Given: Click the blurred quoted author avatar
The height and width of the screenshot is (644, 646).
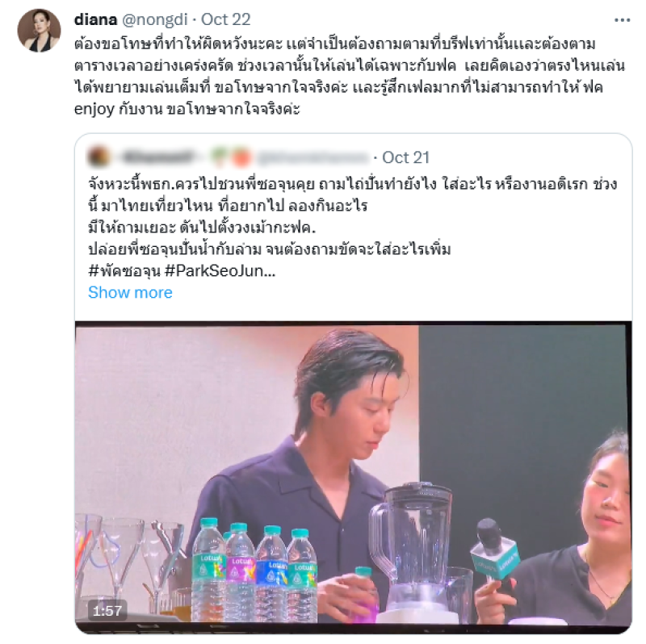Looking at the screenshot, I should tap(99, 157).
